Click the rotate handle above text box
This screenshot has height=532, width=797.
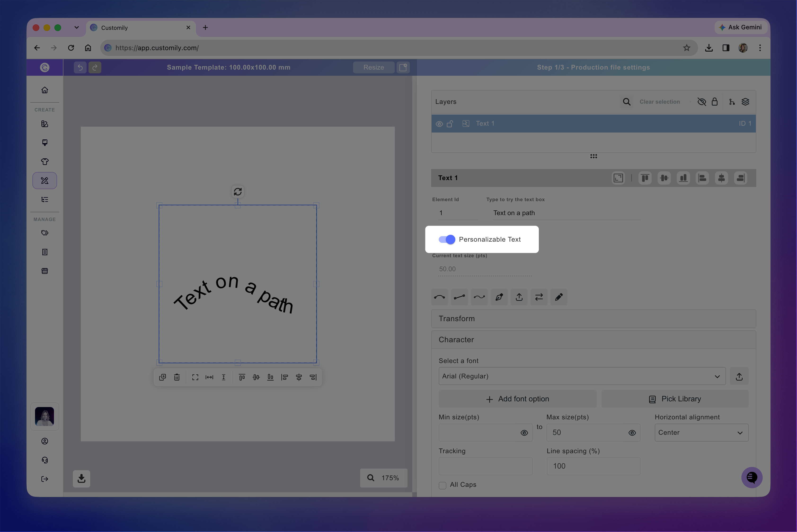click(238, 192)
